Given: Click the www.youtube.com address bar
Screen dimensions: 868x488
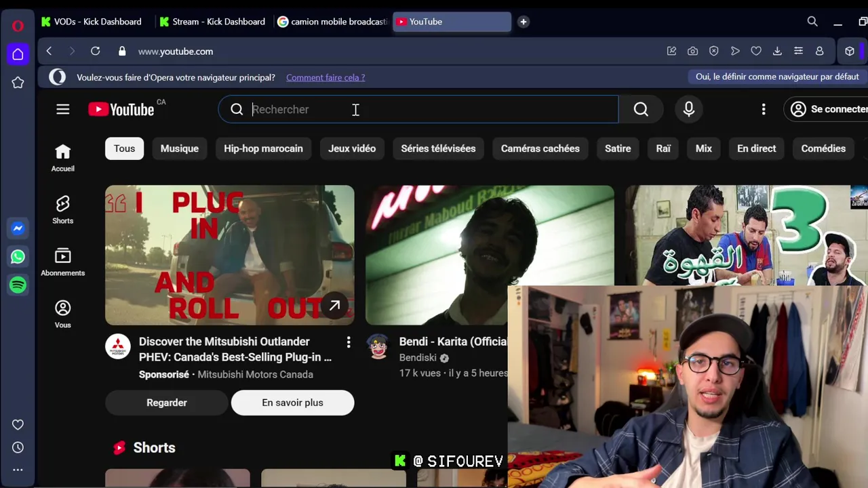Looking at the screenshot, I should pos(176,51).
